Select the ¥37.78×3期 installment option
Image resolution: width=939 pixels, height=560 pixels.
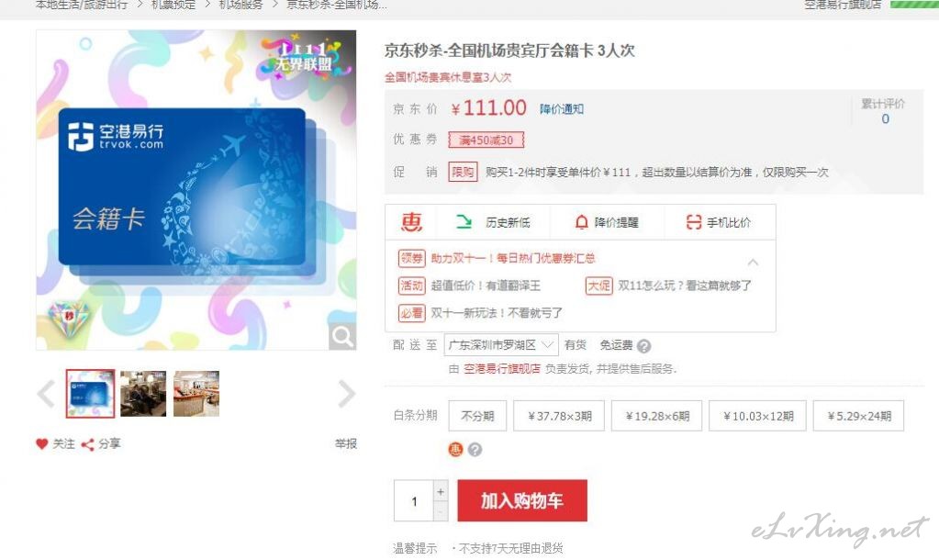tap(559, 416)
